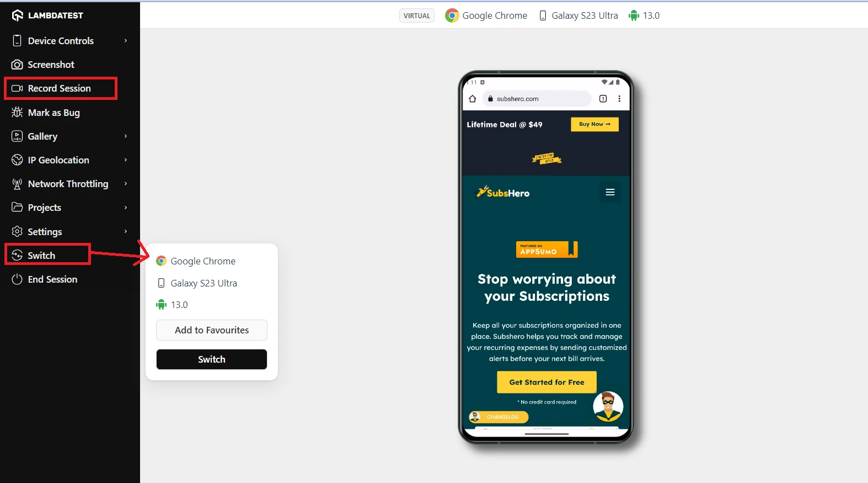Click the Get Started for Free button
Viewport: 868px width, 483px height.
click(546, 382)
